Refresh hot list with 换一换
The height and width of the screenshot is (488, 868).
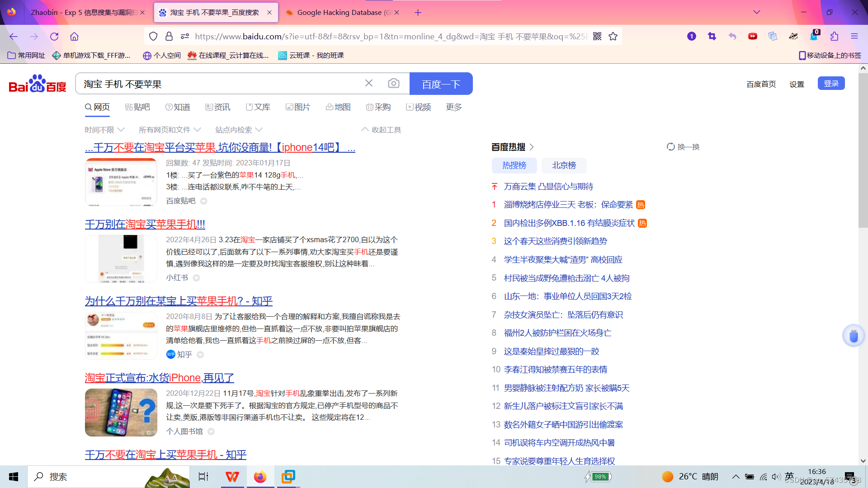pos(683,147)
